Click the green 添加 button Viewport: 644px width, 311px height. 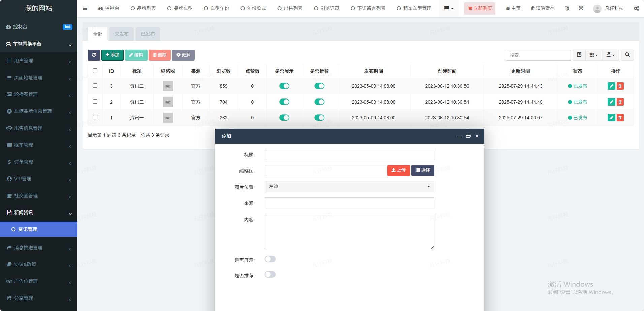click(112, 55)
